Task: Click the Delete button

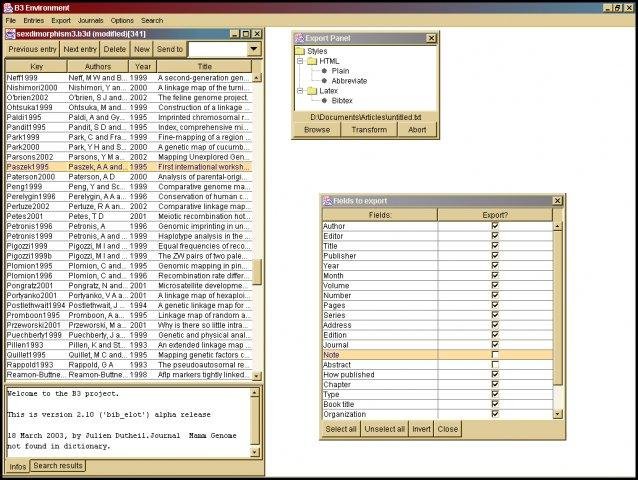Action: coord(115,49)
